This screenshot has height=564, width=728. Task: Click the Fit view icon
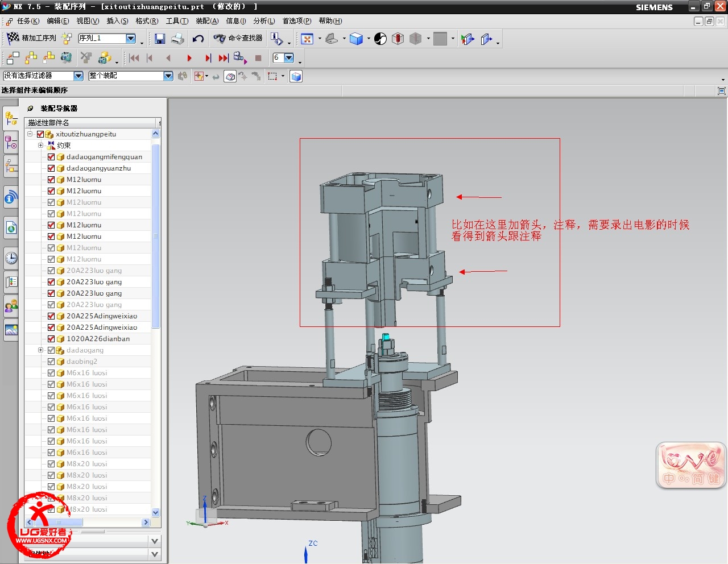(307, 39)
